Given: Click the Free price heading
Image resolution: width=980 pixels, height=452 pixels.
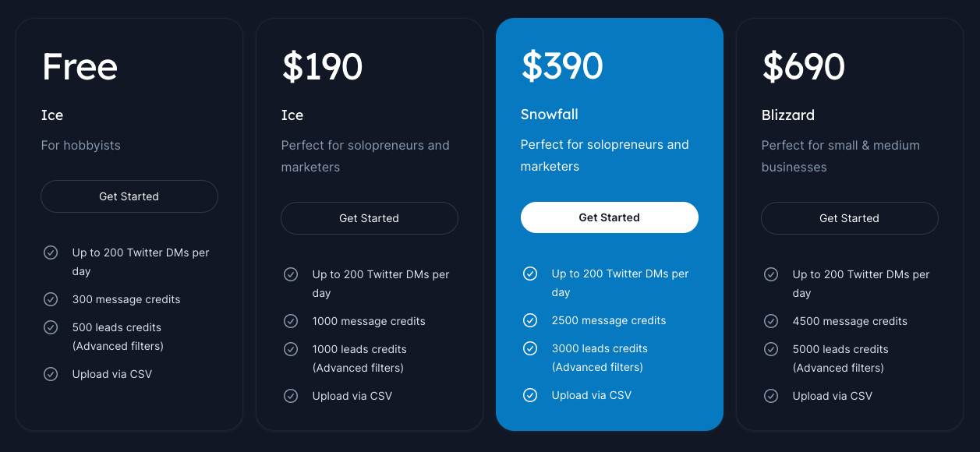Looking at the screenshot, I should [80, 67].
